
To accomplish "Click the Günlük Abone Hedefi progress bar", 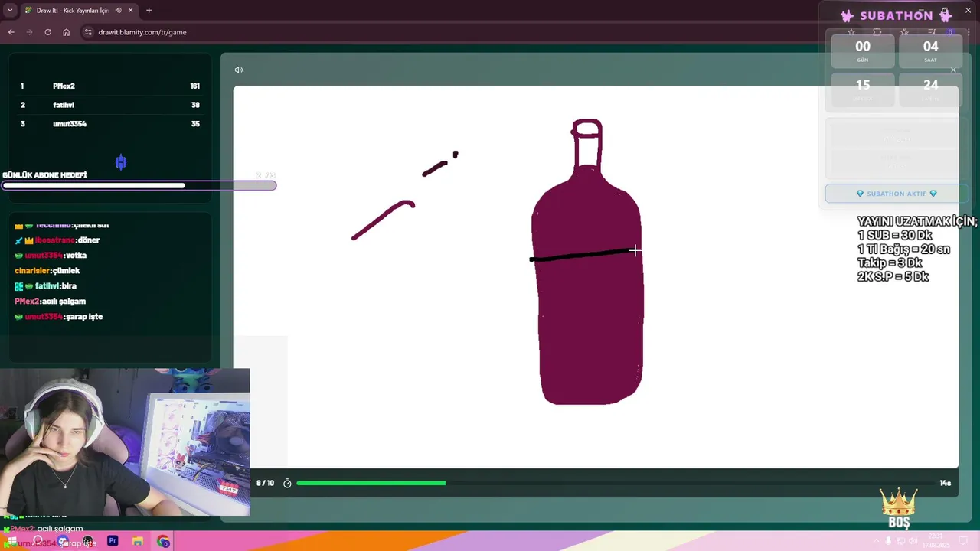I will [x=139, y=185].
